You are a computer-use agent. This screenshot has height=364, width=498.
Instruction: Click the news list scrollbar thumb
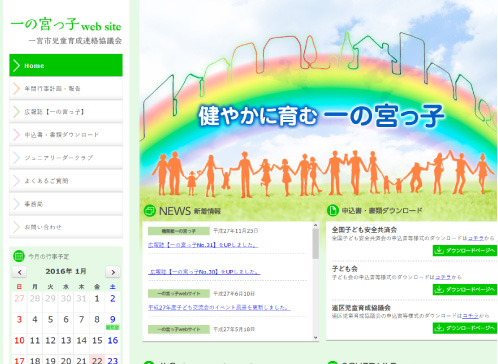(315, 244)
